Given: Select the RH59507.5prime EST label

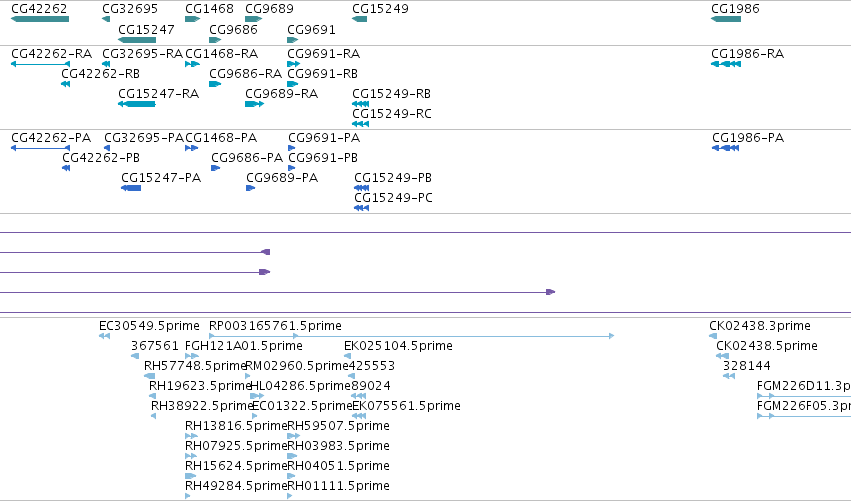Looking at the screenshot, I should point(339,427).
